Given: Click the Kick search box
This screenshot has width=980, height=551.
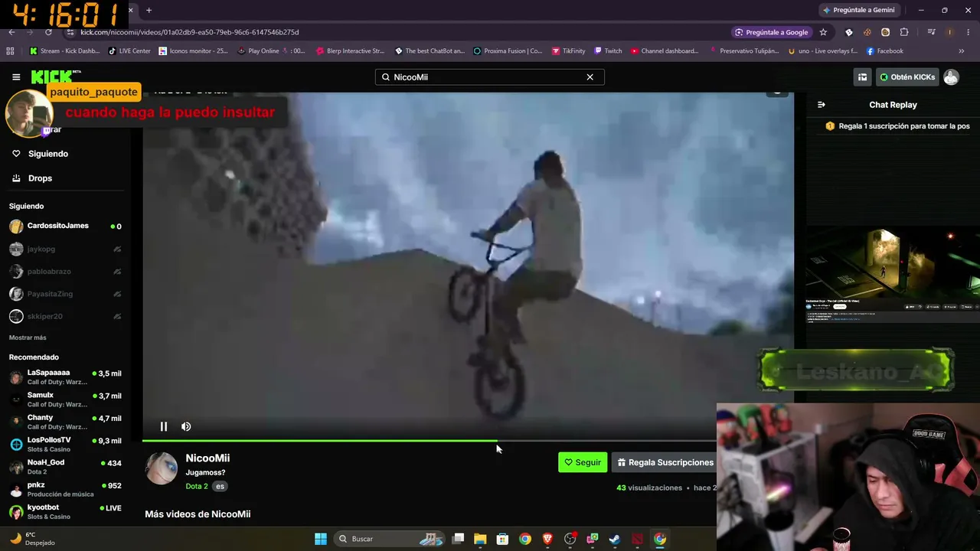Looking at the screenshot, I should coord(489,77).
